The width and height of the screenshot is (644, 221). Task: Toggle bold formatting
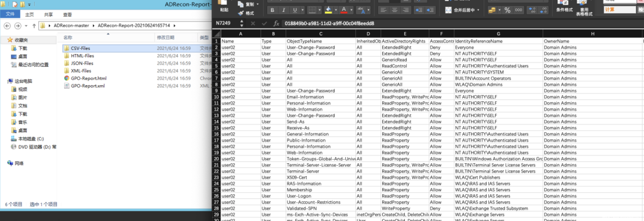point(273,10)
